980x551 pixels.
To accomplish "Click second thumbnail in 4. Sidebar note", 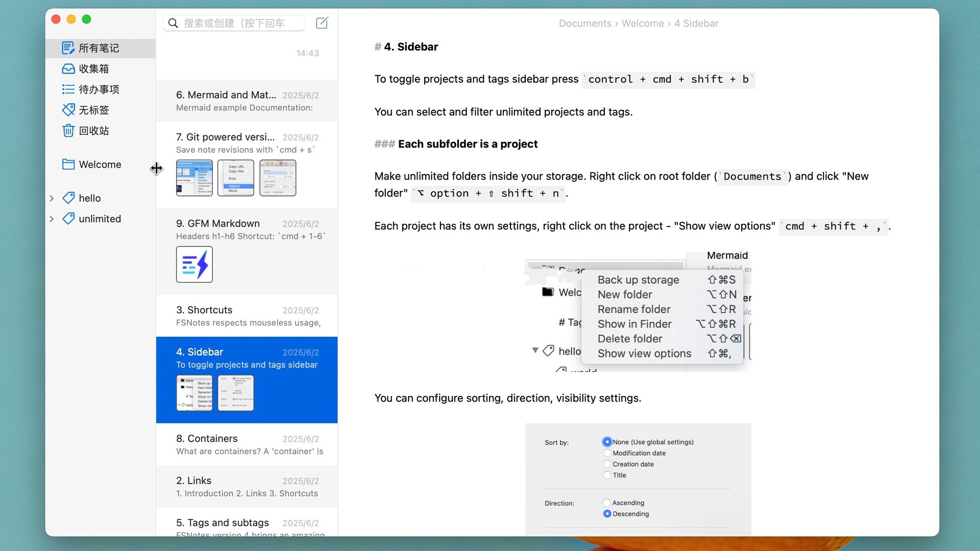I will [236, 393].
